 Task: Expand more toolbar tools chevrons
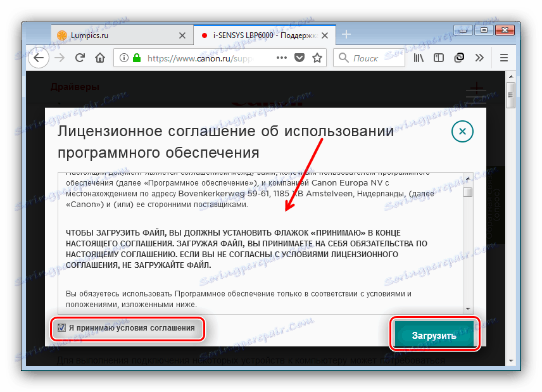pos(479,58)
